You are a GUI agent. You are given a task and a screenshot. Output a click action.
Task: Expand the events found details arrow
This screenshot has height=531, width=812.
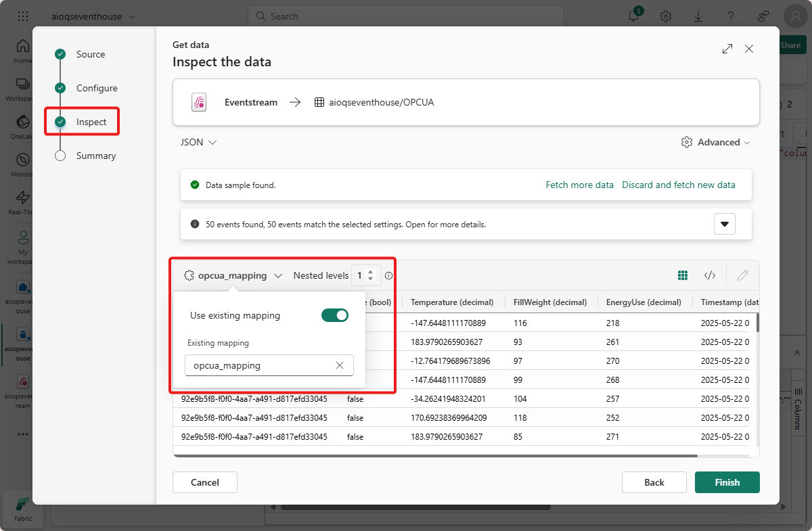click(725, 224)
